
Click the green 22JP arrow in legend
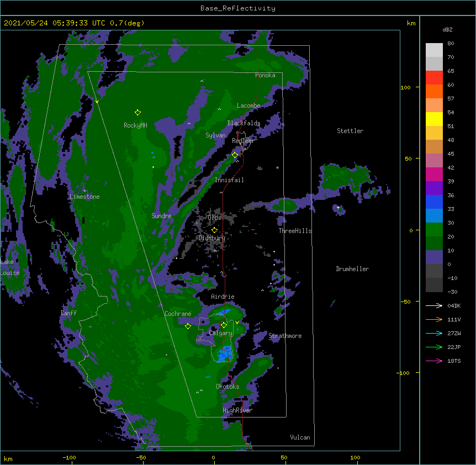pos(434,347)
